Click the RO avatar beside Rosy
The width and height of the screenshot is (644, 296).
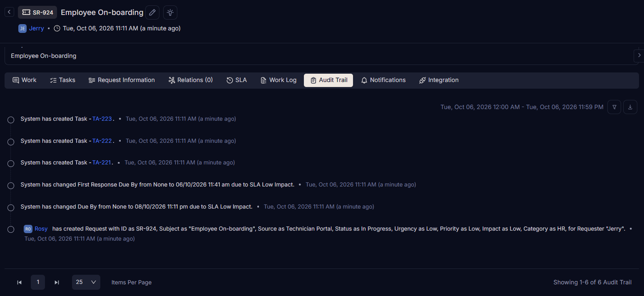[28, 229]
